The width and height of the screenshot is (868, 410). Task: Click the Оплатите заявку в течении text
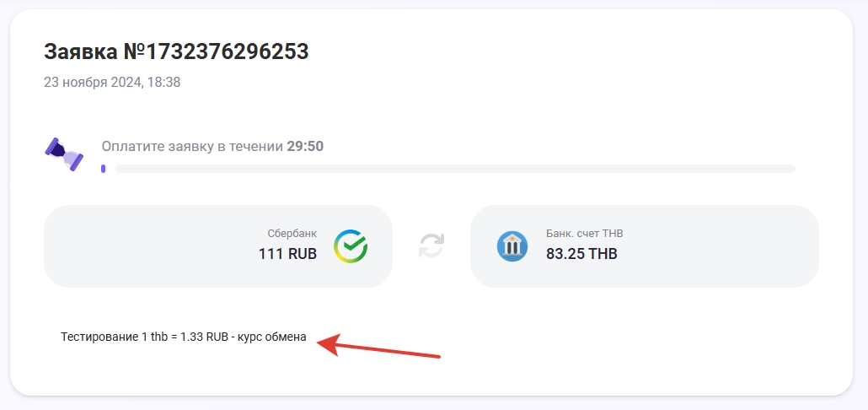pos(192,147)
